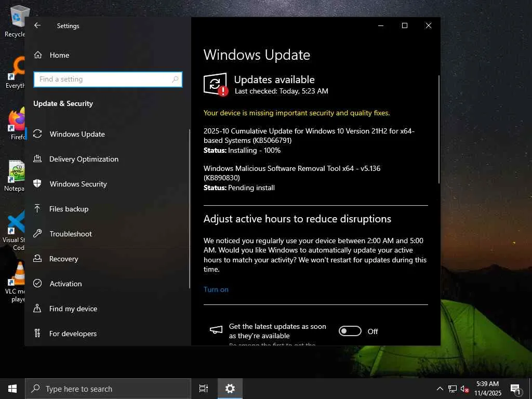Open the Windows Start menu

tap(12, 389)
